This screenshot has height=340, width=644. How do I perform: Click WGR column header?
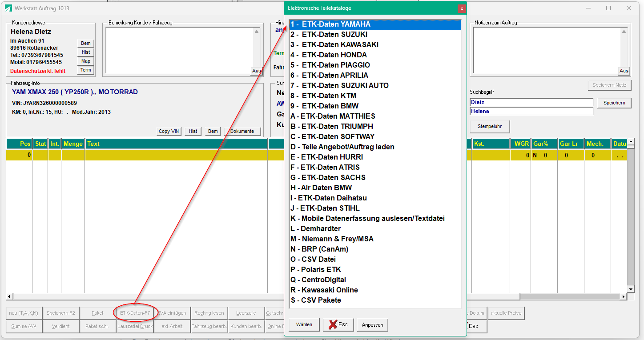click(520, 144)
